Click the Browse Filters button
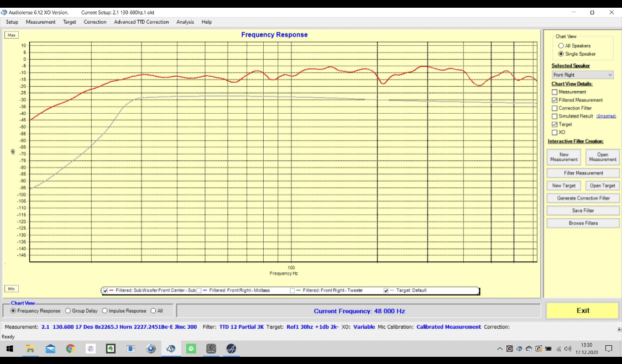Screen dimensions: 622x364 583,223
